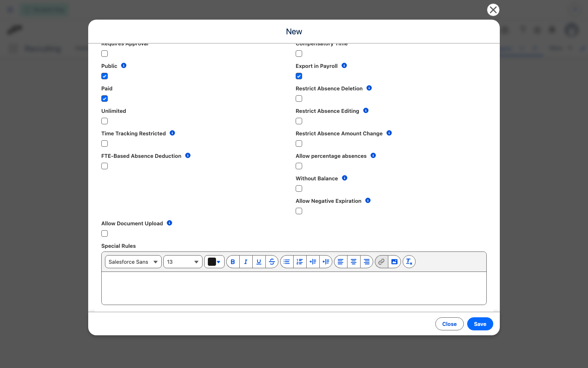Open the text color picker swatch

(214, 262)
